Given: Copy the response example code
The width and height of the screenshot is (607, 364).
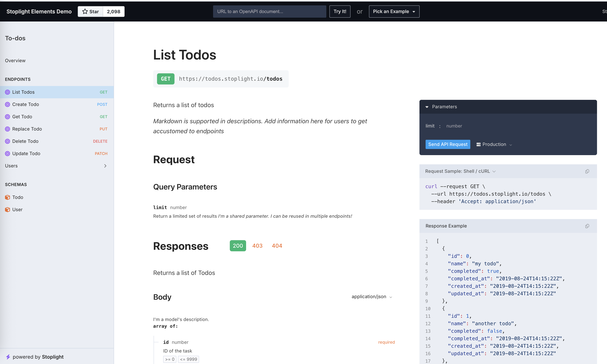Looking at the screenshot, I should coord(587,226).
